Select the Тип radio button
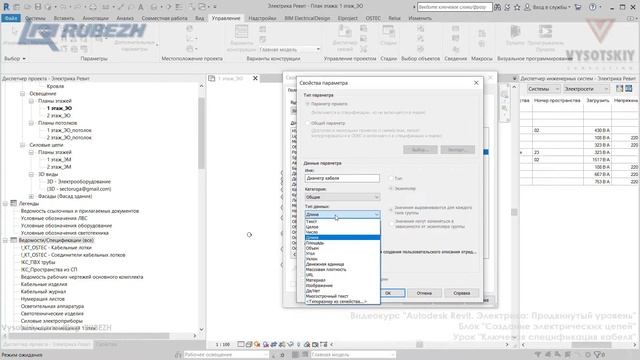 [x=391, y=178]
